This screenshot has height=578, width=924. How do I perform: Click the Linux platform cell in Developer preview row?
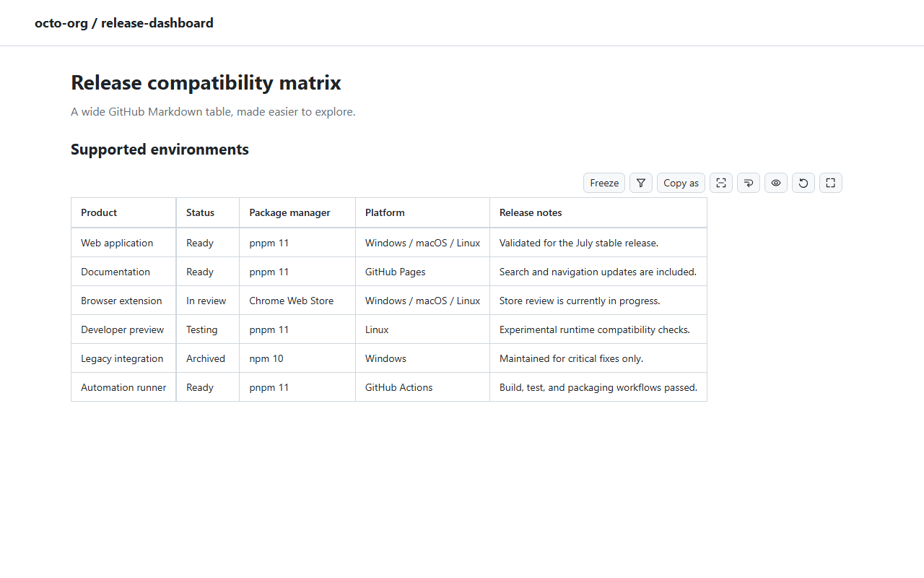[422, 329]
